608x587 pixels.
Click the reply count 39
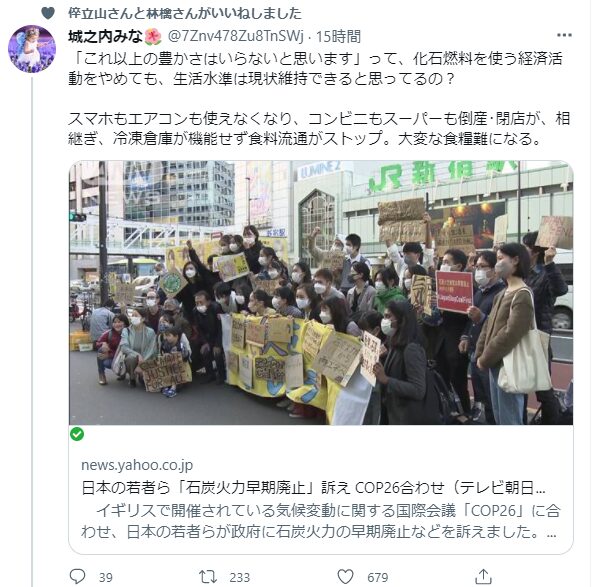[x=105, y=578]
